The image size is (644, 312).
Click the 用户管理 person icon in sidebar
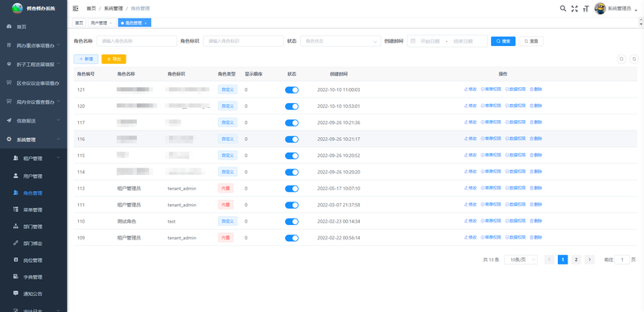pos(15,176)
